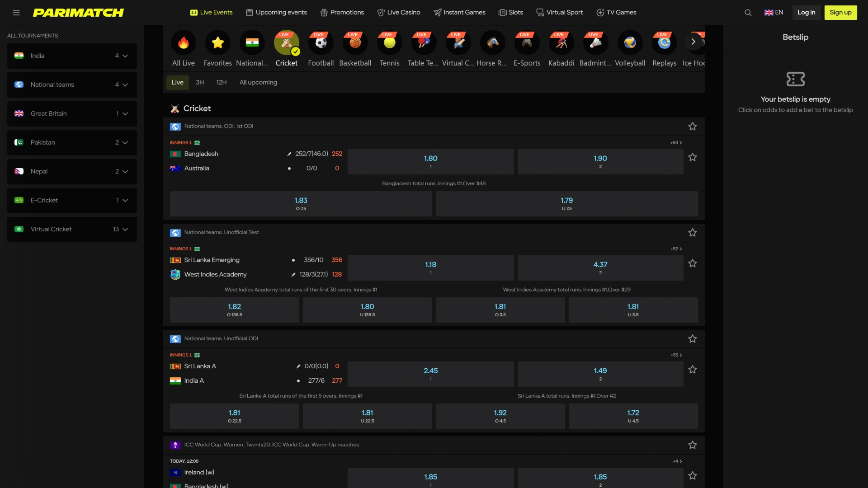The height and width of the screenshot is (488, 868).
Task: Switch to the Kabaddi sport icon
Action: (x=561, y=42)
